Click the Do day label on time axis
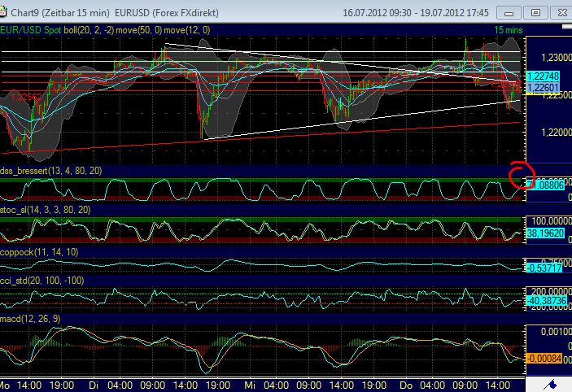 [x=406, y=385]
